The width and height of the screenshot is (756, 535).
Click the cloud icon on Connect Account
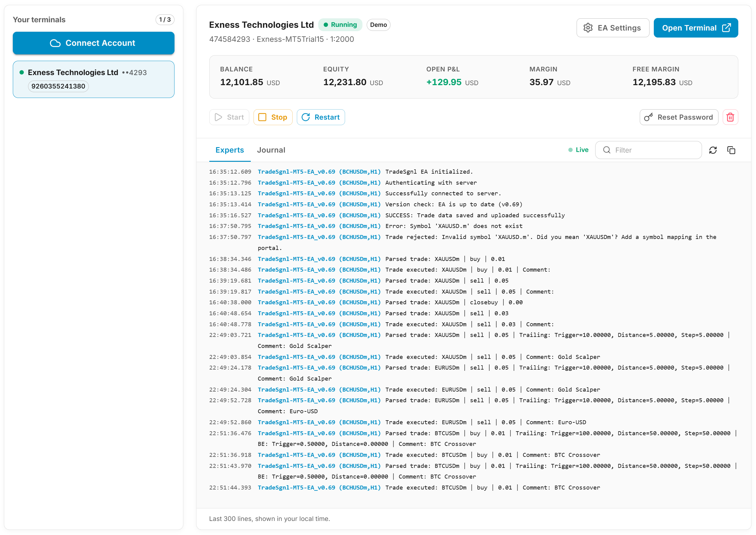click(x=55, y=43)
